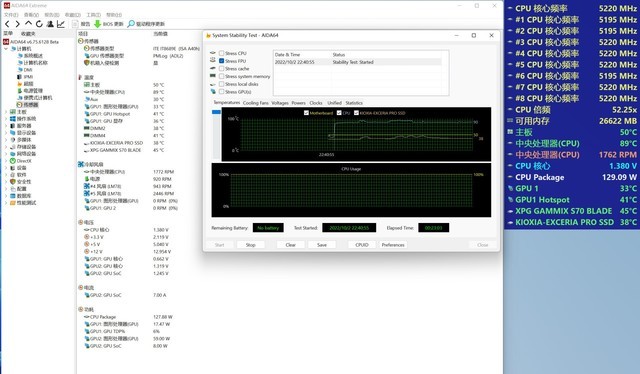Image resolution: width=640 pixels, height=374 pixels.
Task: Switch to the Cooling Fans tab
Action: pyautogui.click(x=256, y=103)
